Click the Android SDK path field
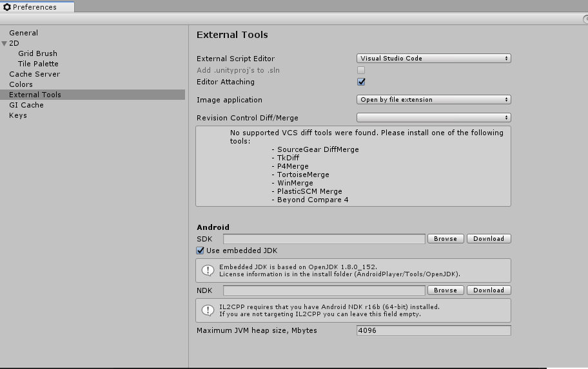This screenshot has height=369, width=588. [324, 239]
